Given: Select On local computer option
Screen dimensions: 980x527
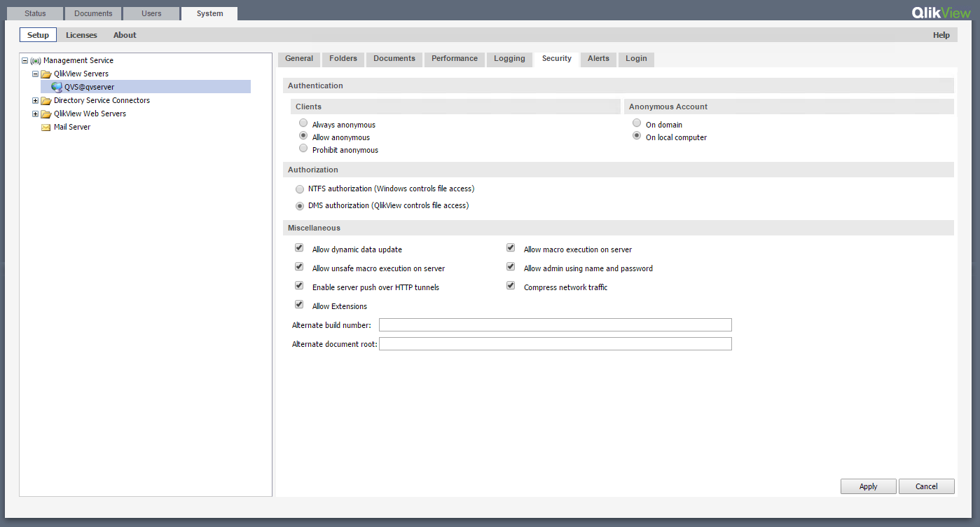Looking at the screenshot, I should (x=637, y=136).
